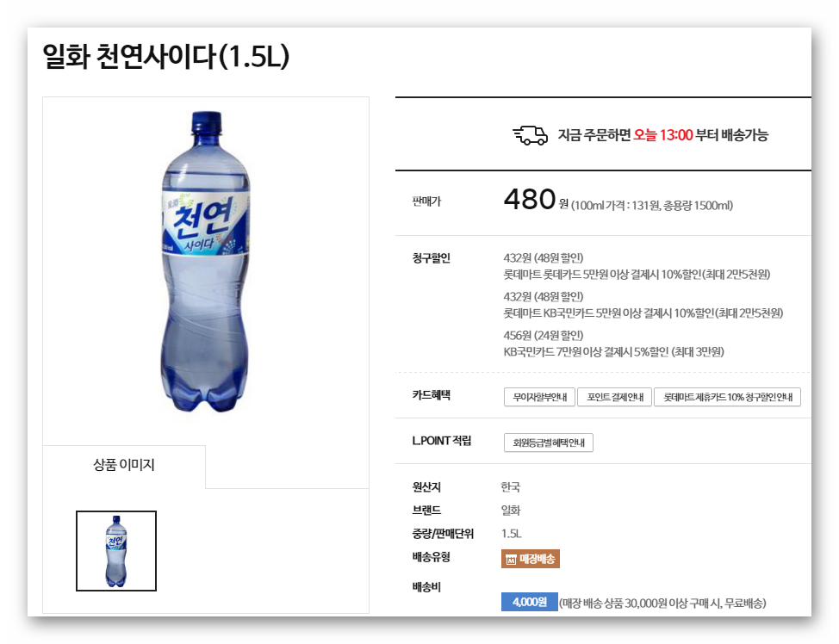Screen dimensions: 839x644
Task: Click the delivery truck icon
Action: point(531,135)
